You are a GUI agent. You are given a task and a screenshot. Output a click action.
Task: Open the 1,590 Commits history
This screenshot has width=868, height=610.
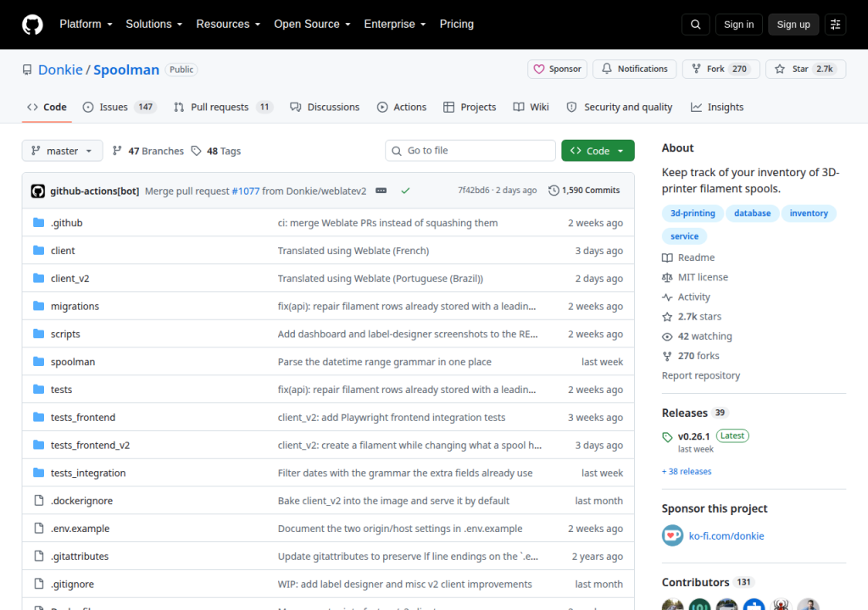pyautogui.click(x=584, y=191)
